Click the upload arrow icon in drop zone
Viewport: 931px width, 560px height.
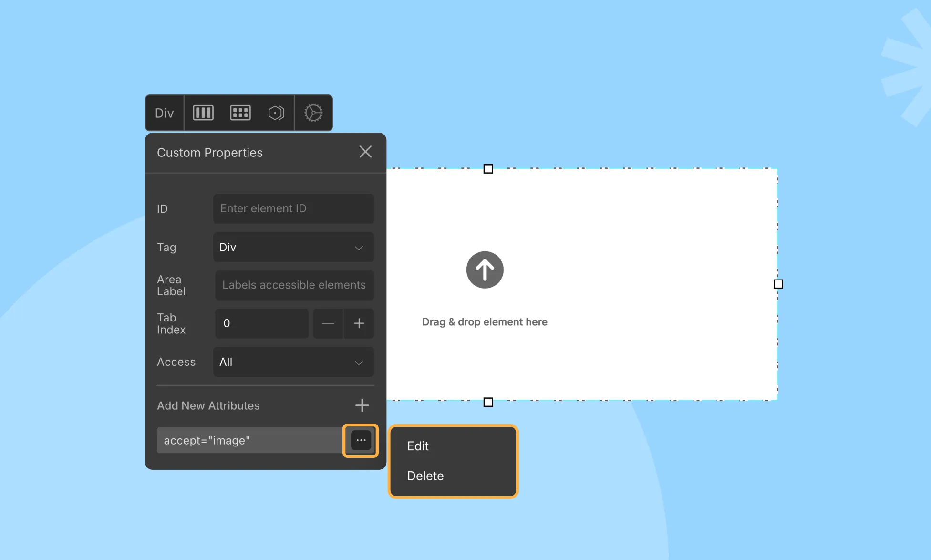(x=485, y=270)
